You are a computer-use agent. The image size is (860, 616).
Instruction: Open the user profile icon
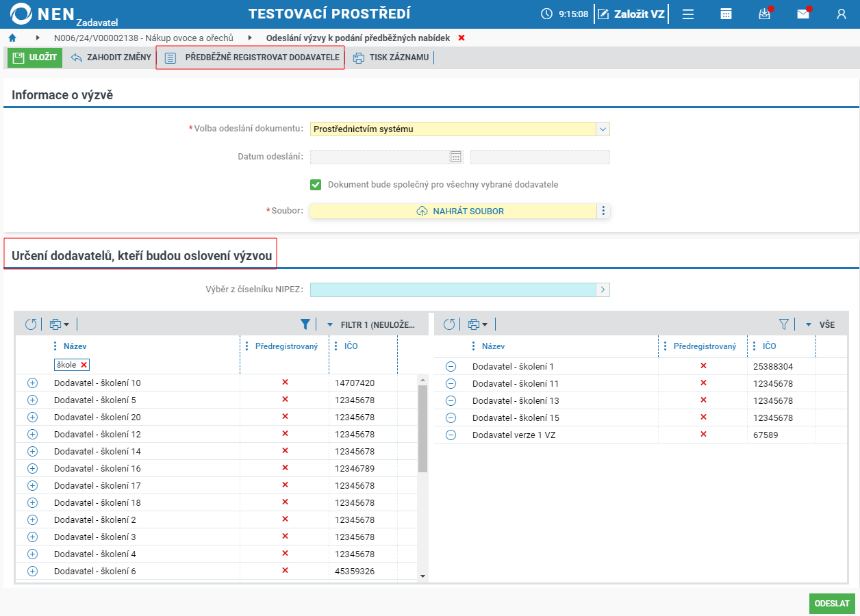click(842, 14)
